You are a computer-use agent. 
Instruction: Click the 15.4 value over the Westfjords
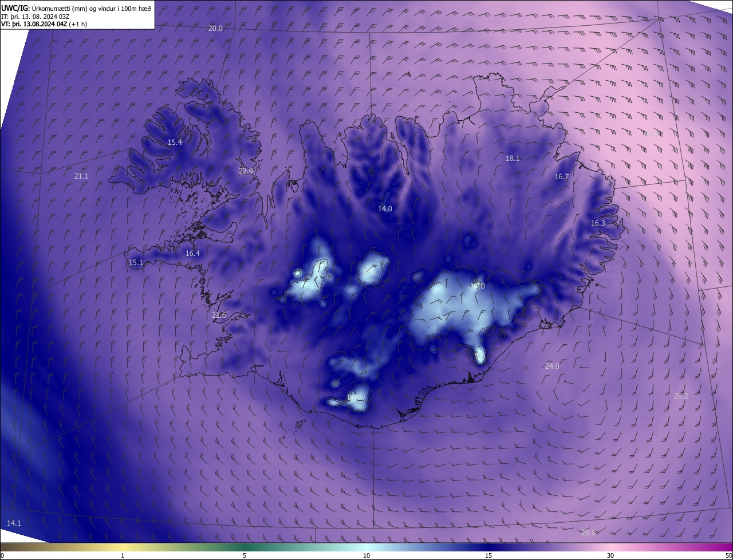click(175, 142)
